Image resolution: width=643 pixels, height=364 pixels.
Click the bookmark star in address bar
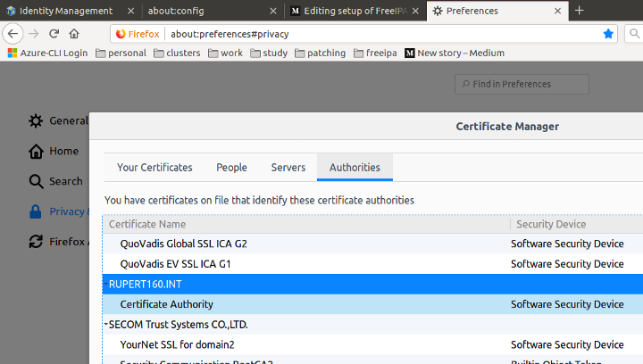608,34
